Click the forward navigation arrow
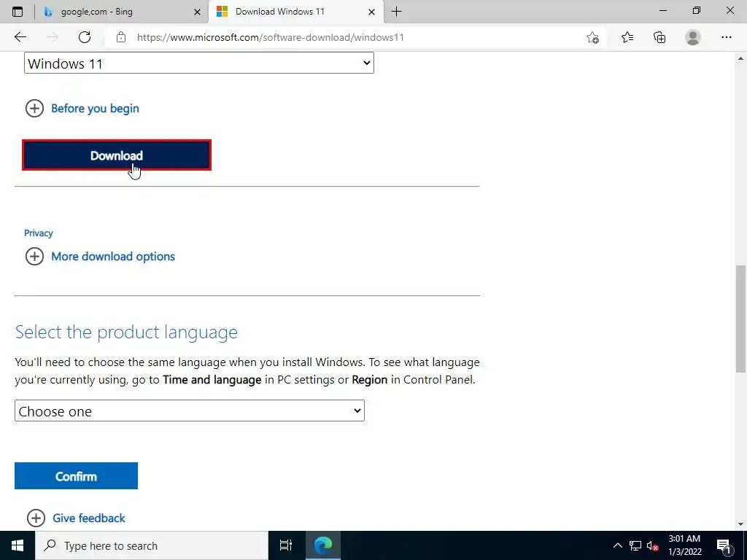Image resolution: width=747 pixels, height=560 pixels. click(53, 37)
